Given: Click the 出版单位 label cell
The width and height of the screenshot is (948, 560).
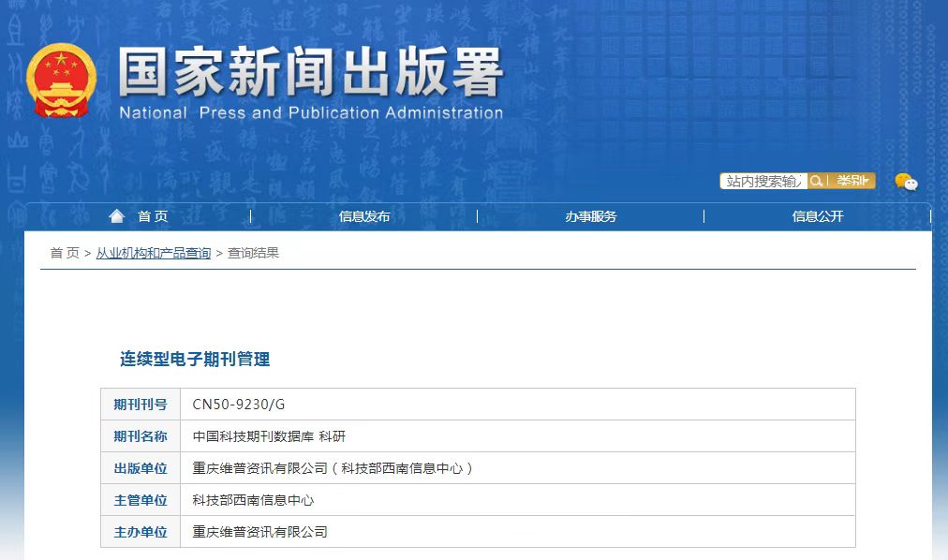Looking at the screenshot, I should (141, 468).
